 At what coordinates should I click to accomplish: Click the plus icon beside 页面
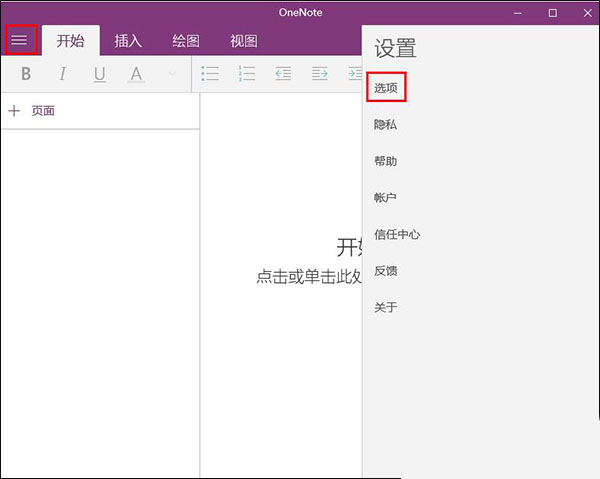click(x=14, y=111)
